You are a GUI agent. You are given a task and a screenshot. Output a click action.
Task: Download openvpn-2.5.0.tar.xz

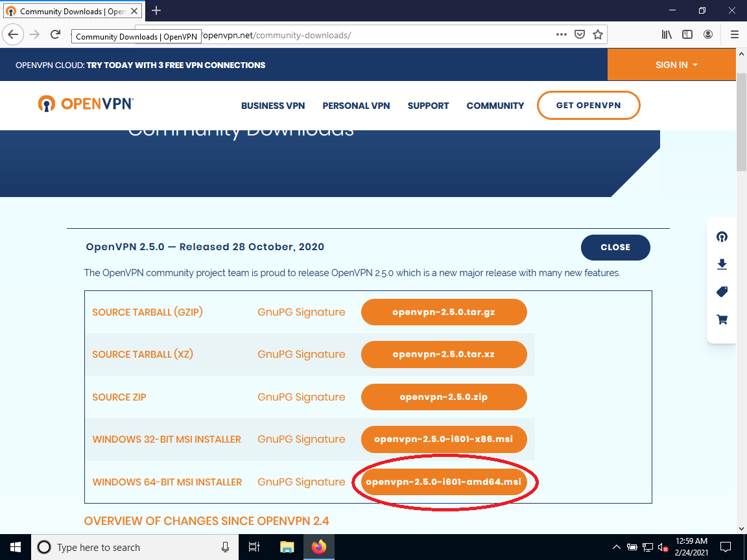[x=444, y=355]
